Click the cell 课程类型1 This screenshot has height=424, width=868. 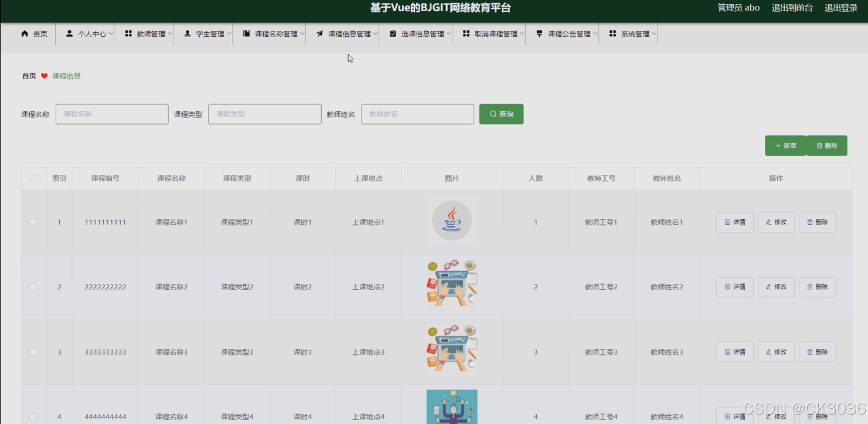click(237, 223)
